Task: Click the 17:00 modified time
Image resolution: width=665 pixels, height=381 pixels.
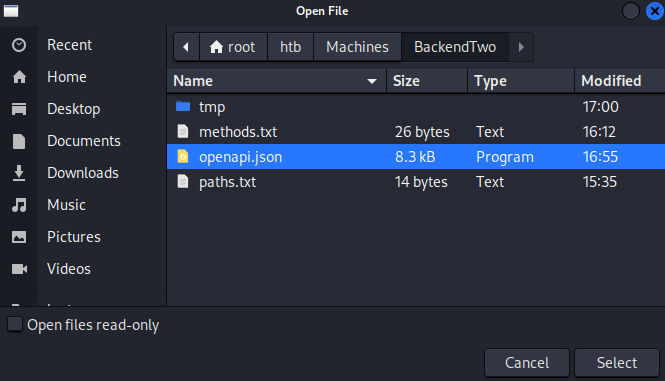Action: click(601, 106)
